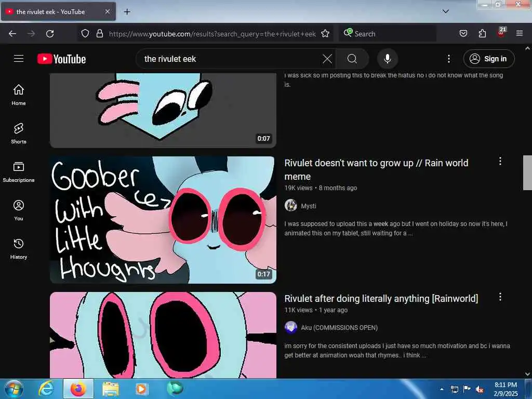Click the YouTube magnifier search button
Viewport: 532px width, 399px height.
352,59
